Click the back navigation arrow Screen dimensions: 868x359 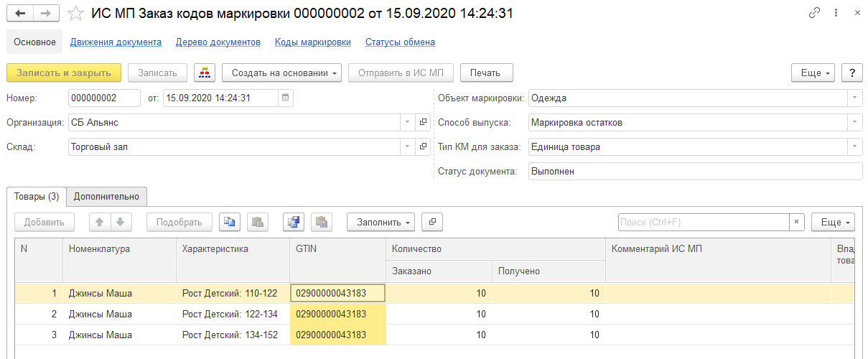20,13
